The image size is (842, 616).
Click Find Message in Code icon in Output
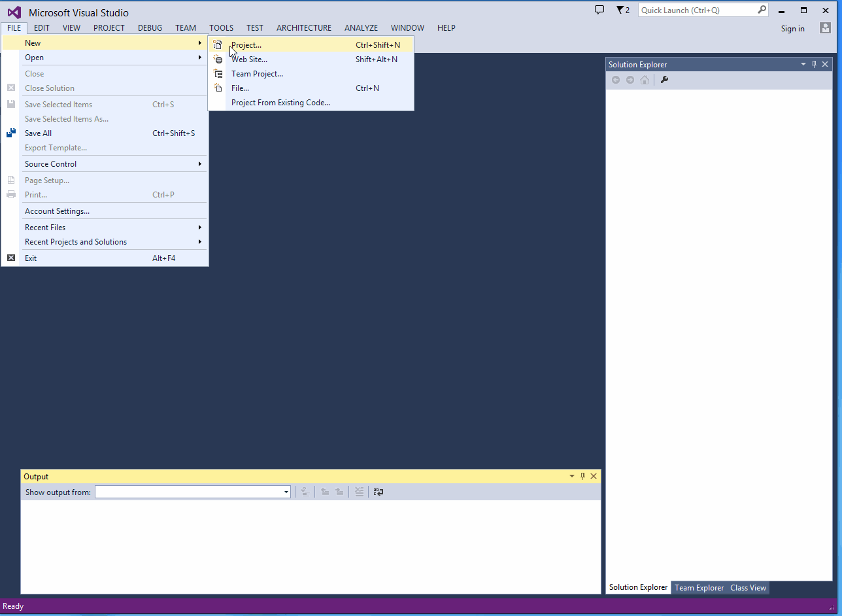[305, 492]
